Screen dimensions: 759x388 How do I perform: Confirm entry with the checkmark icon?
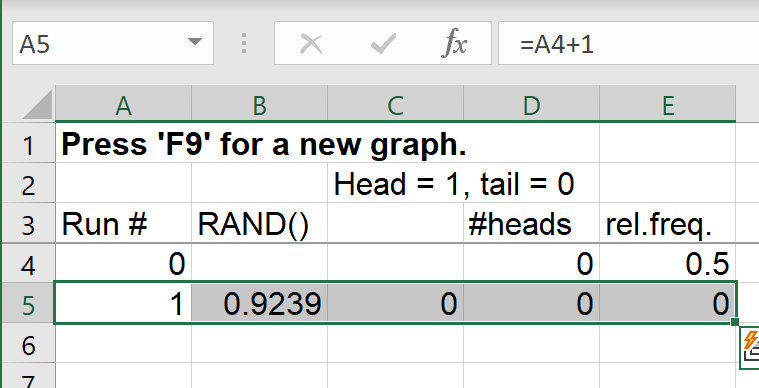[x=383, y=44]
